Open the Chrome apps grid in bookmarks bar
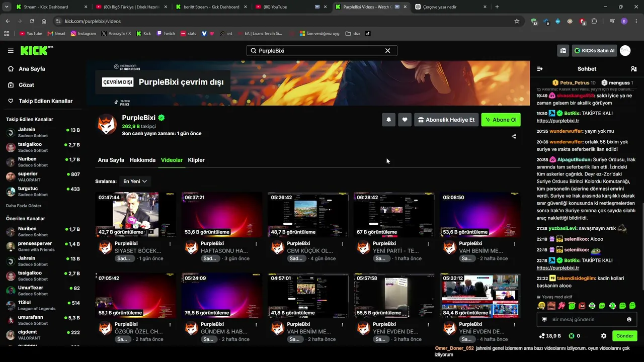Screen dimensions: 644x362 click(x=7, y=34)
